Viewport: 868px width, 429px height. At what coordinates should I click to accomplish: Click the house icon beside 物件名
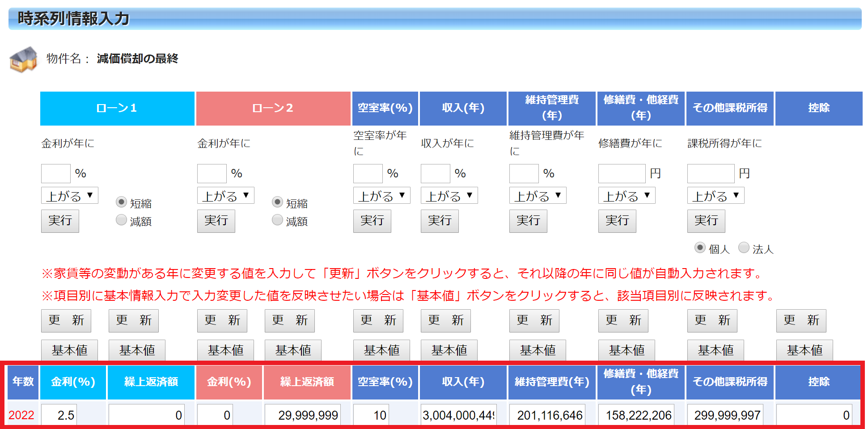[23, 59]
